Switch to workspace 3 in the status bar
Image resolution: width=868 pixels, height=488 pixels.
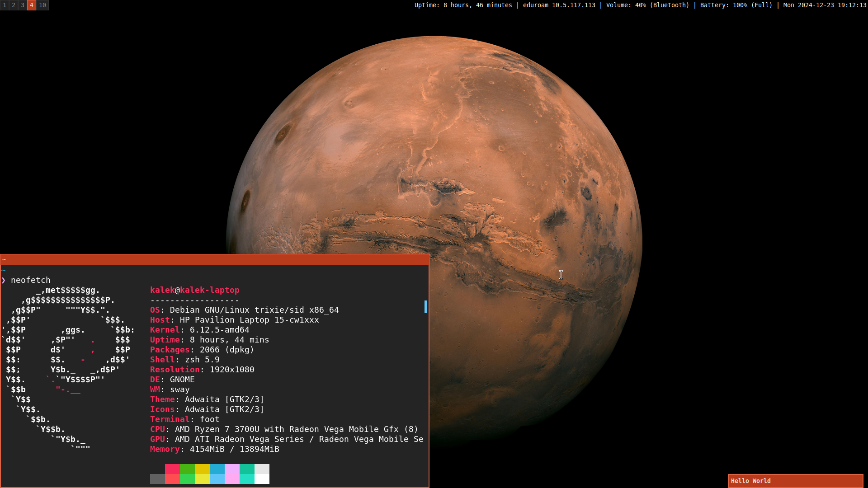tap(22, 5)
